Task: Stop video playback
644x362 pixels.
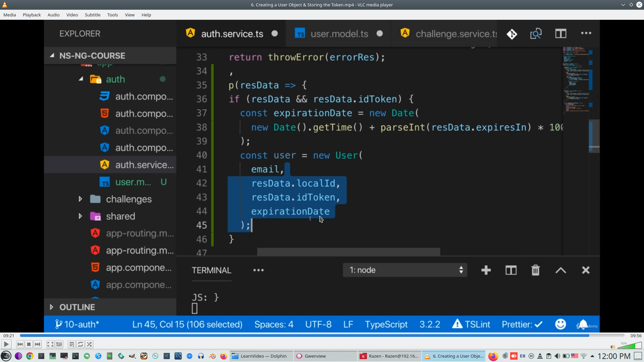Action: [x=29, y=344]
